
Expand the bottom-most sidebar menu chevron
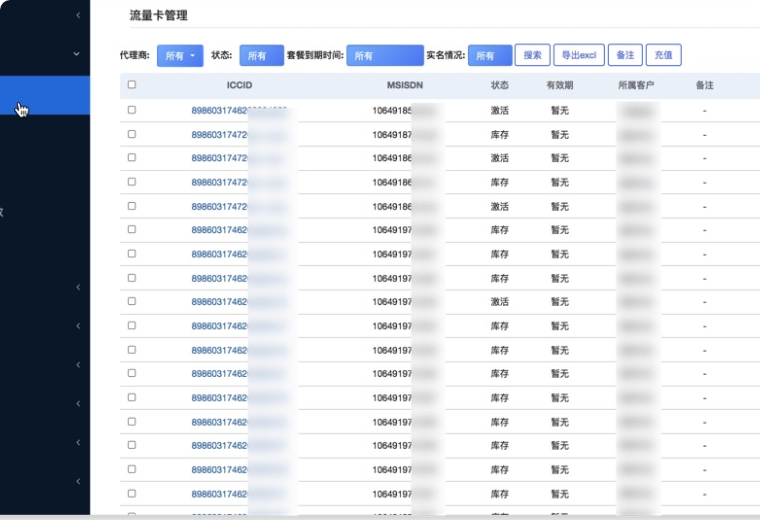(78, 481)
